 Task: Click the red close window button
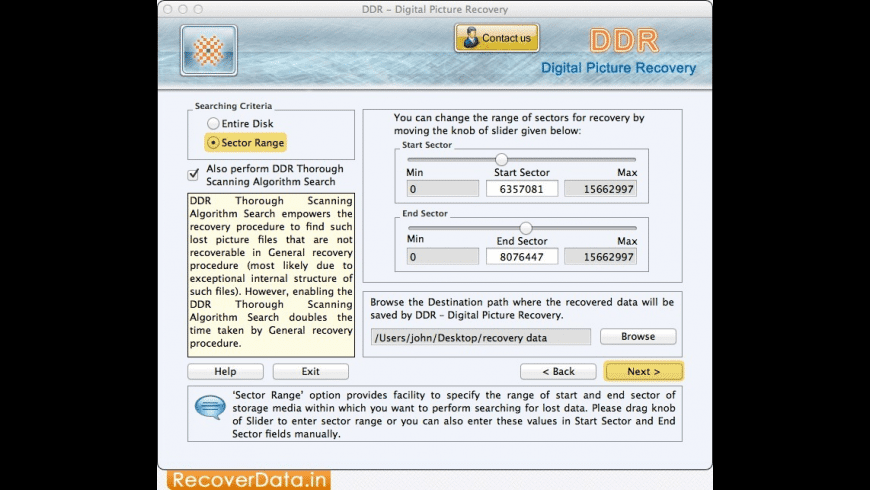point(168,9)
